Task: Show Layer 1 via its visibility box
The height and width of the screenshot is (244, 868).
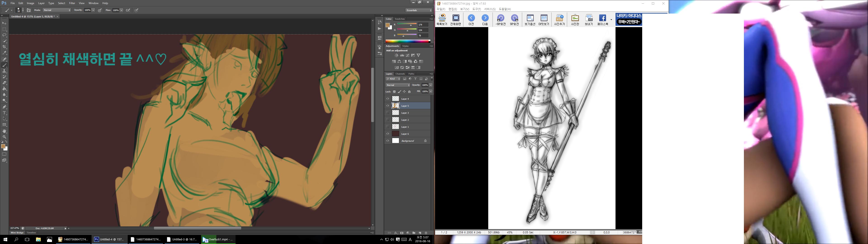Action: 387,127
